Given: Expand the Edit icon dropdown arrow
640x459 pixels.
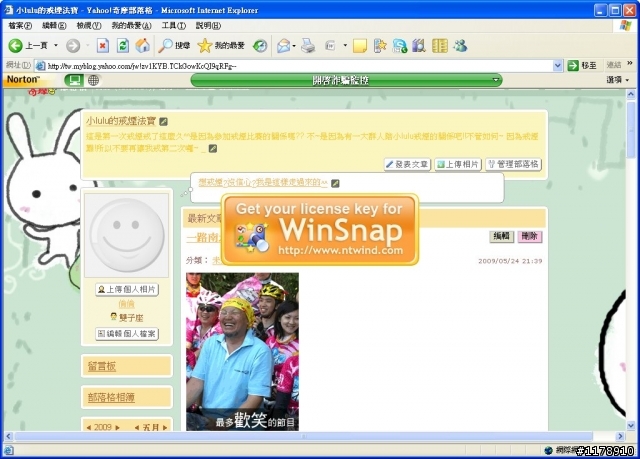Looking at the screenshot, I should click(345, 46).
